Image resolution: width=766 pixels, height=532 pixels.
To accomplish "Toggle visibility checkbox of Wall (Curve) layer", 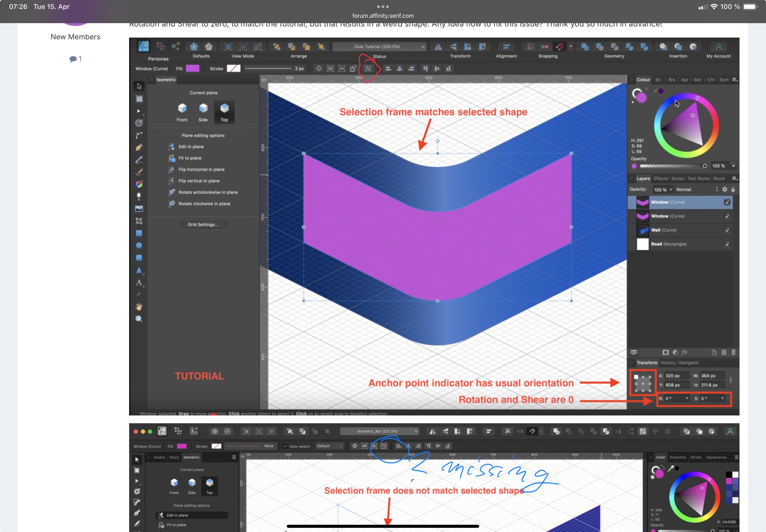I will click(727, 230).
